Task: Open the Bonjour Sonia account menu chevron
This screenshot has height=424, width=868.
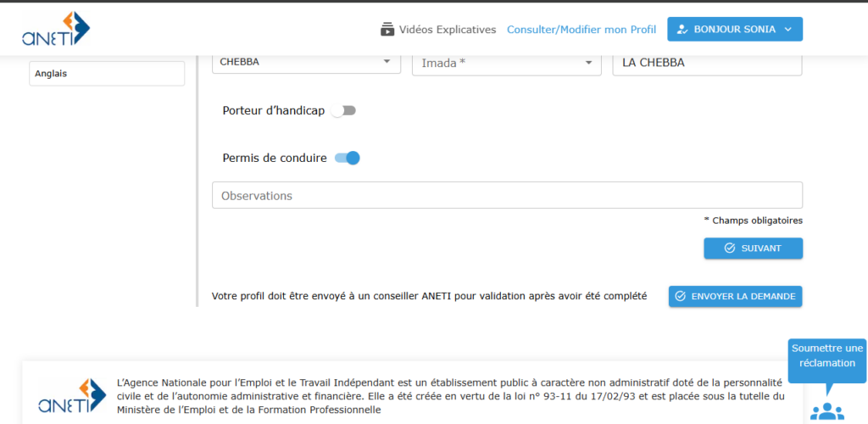Action: coord(788,30)
